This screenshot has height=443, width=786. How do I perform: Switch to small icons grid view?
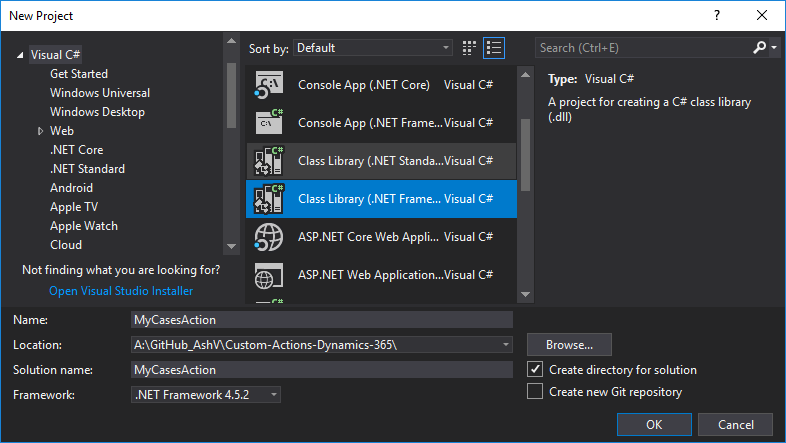click(469, 48)
